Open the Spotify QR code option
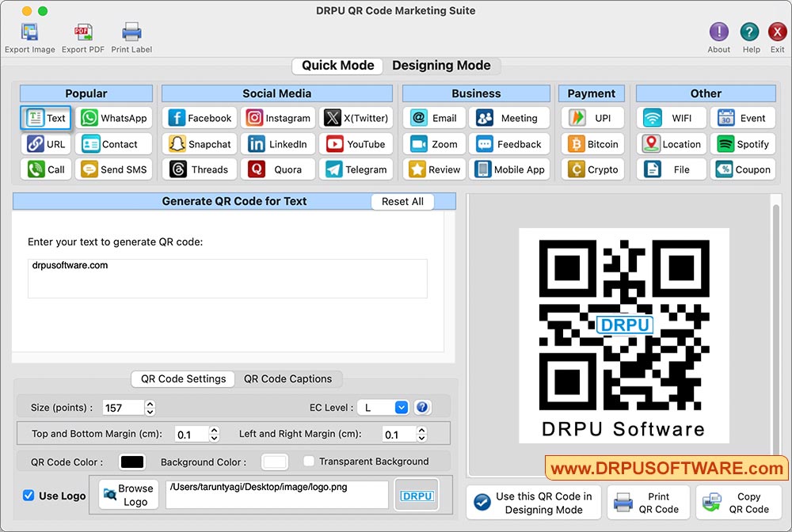Viewport: 792px width, 532px height. click(x=743, y=143)
